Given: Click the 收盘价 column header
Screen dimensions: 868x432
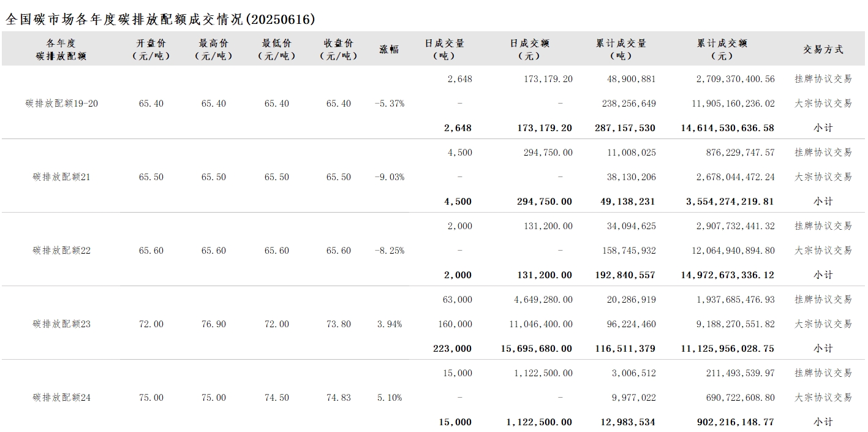Looking at the screenshot, I should 339,50.
